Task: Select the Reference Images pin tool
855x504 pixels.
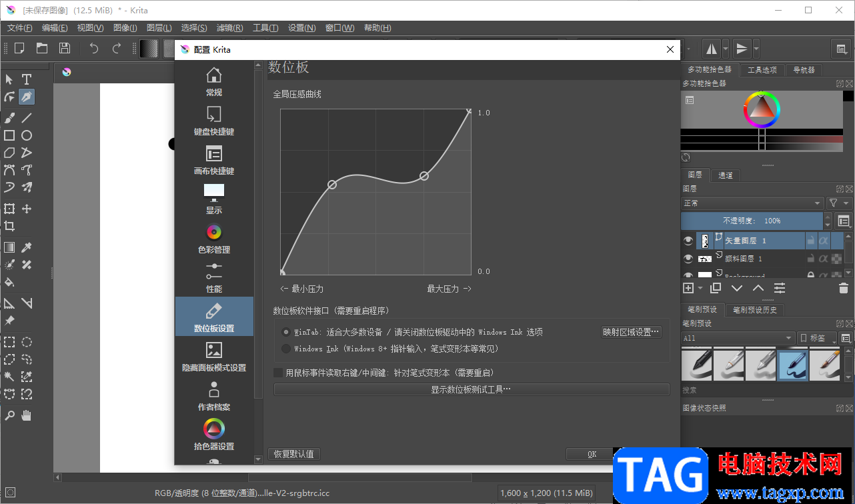Action: (x=9, y=321)
